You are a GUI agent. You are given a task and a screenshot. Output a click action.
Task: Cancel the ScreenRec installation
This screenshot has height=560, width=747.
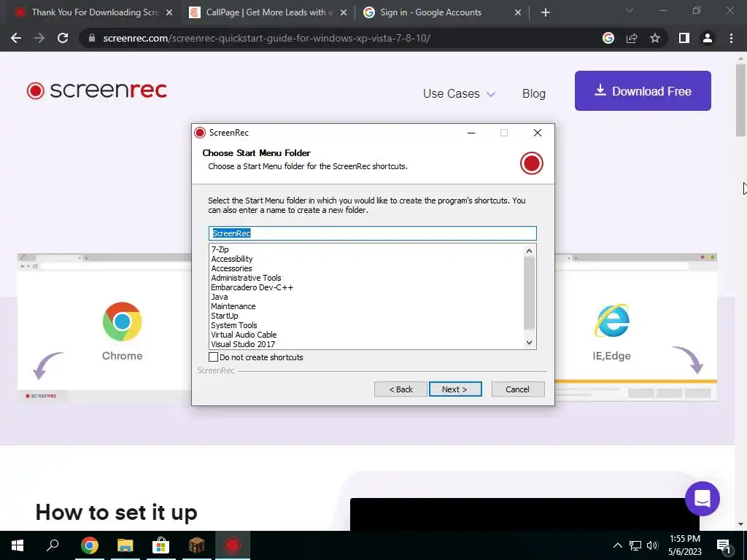(x=518, y=389)
